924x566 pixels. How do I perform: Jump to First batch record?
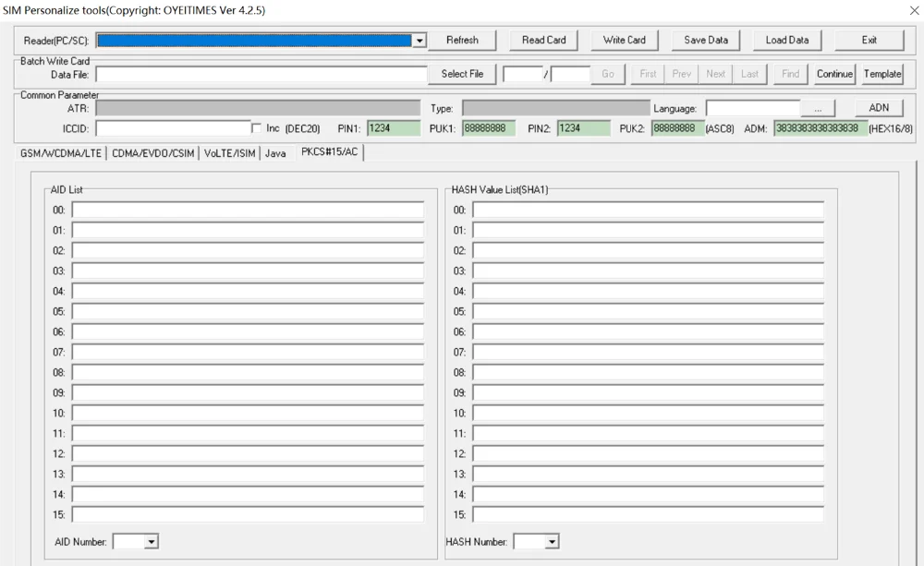coord(648,74)
